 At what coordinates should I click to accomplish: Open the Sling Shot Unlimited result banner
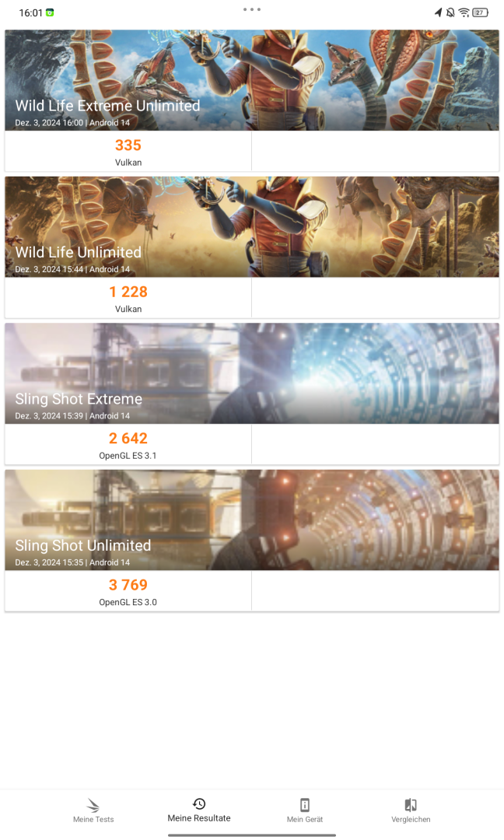pos(252,520)
